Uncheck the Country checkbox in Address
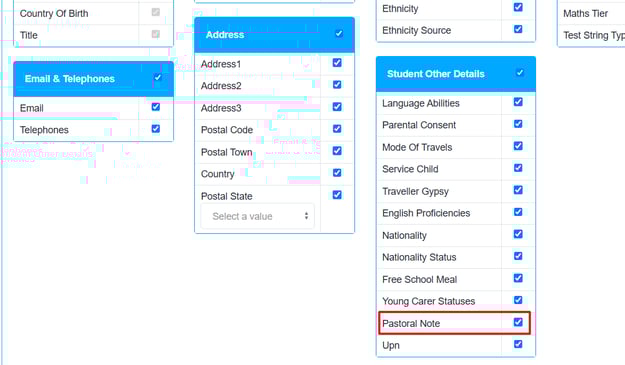Viewport: 625px width, 365px height. point(337,173)
